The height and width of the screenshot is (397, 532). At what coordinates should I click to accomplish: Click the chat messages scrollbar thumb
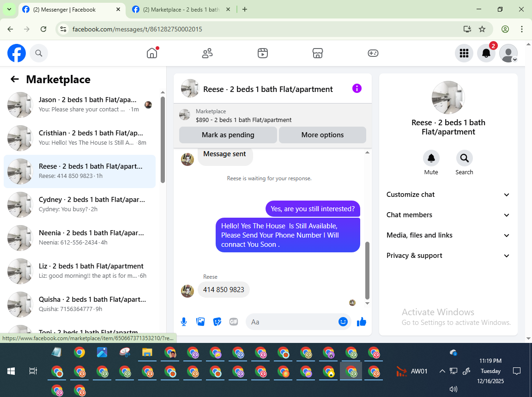(367, 270)
